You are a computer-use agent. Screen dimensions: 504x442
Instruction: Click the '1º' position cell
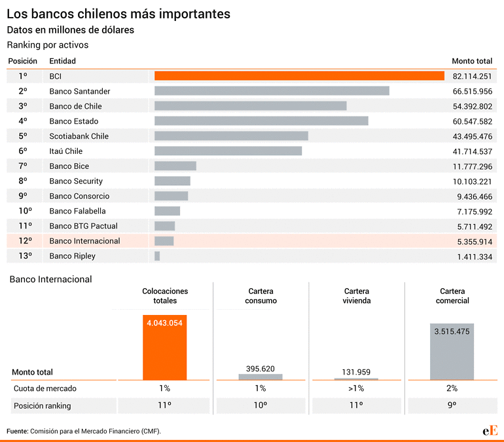click(x=22, y=76)
